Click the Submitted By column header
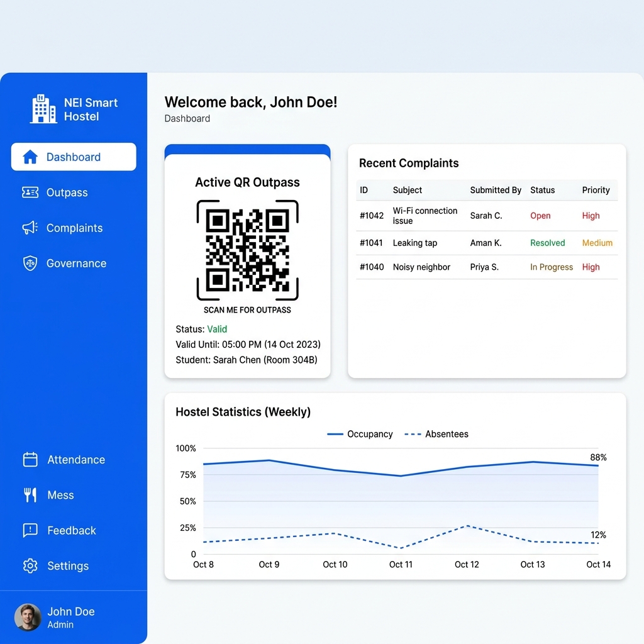 496,190
